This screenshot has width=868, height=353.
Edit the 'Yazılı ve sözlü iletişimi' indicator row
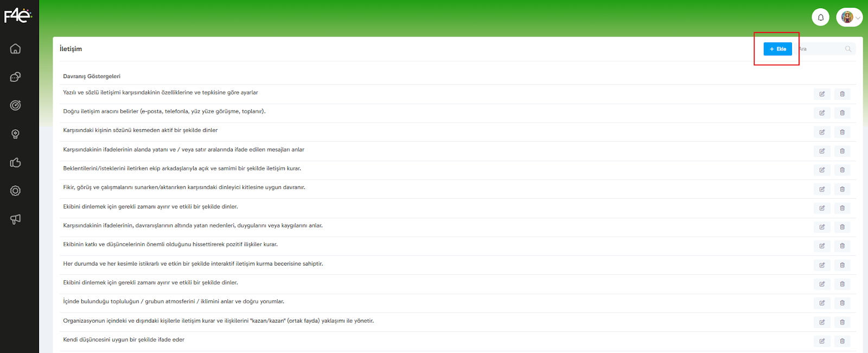pos(822,94)
